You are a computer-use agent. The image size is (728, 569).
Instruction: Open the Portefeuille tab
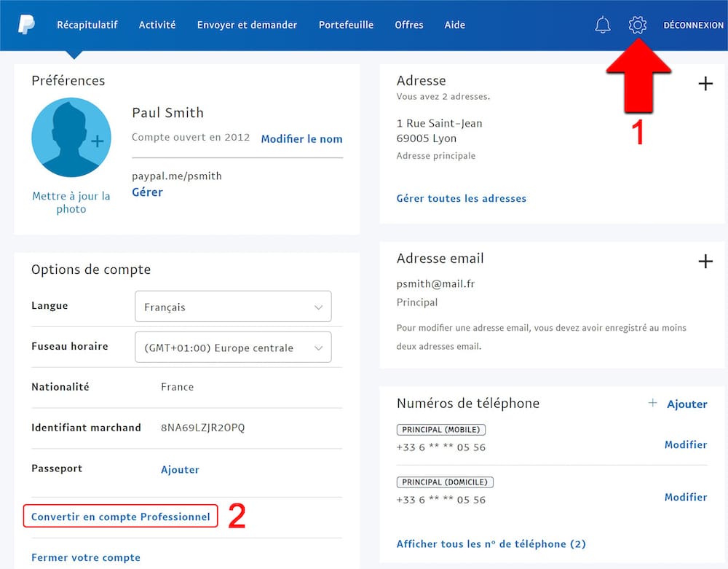point(346,25)
